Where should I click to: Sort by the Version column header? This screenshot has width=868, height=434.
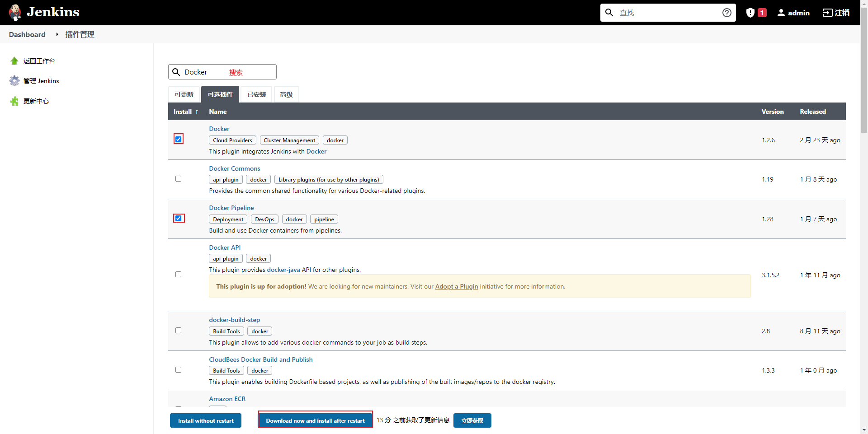[773, 112]
